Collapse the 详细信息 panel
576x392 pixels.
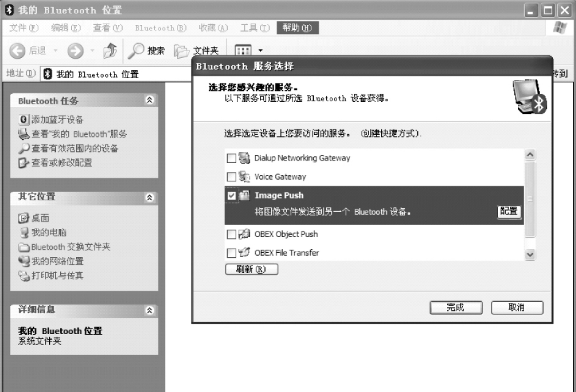point(150,310)
